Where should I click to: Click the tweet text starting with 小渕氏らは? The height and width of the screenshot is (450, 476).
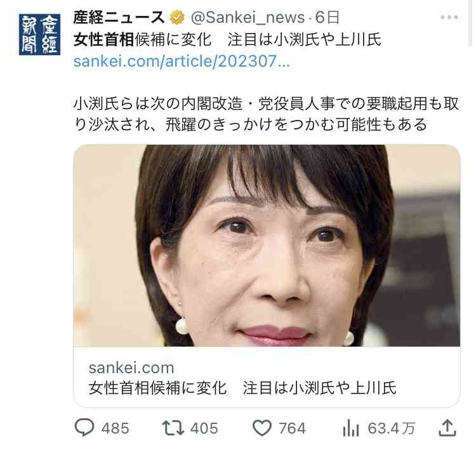(x=266, y=114)
